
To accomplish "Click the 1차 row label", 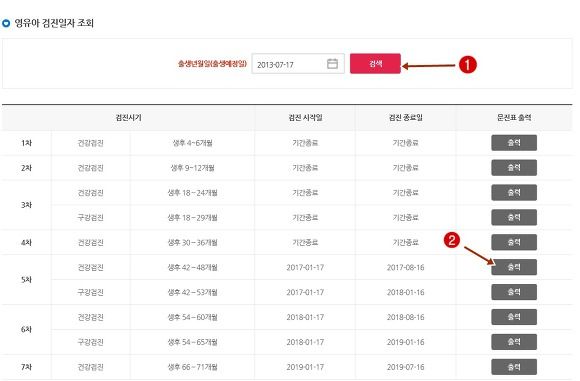I will click(x=26, y=143).
